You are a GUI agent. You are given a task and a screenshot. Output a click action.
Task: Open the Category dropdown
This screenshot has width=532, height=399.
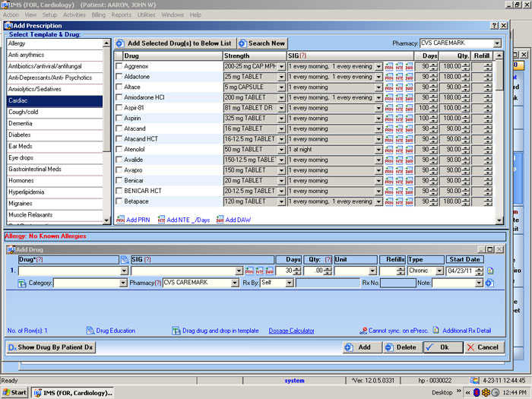pos(123,283)
